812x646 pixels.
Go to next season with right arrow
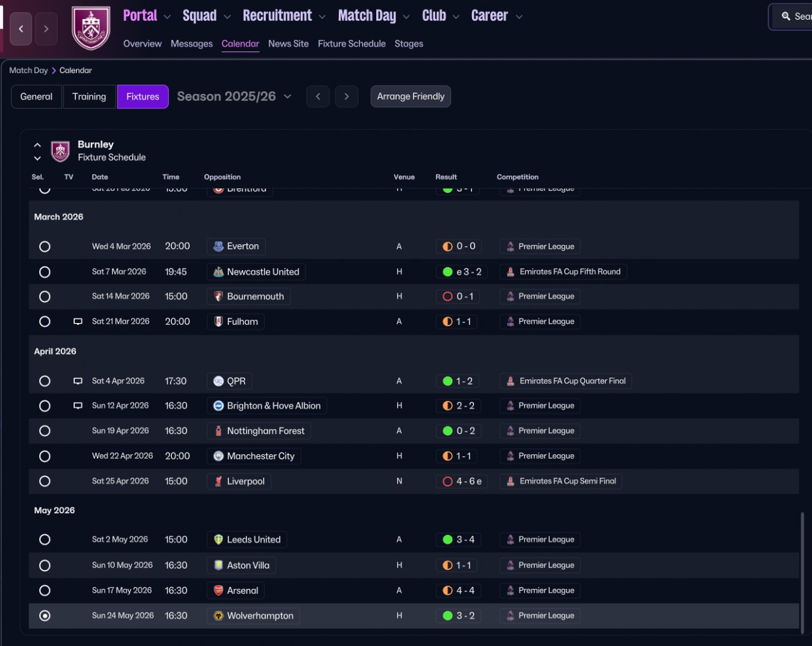[x=346, y=96]
